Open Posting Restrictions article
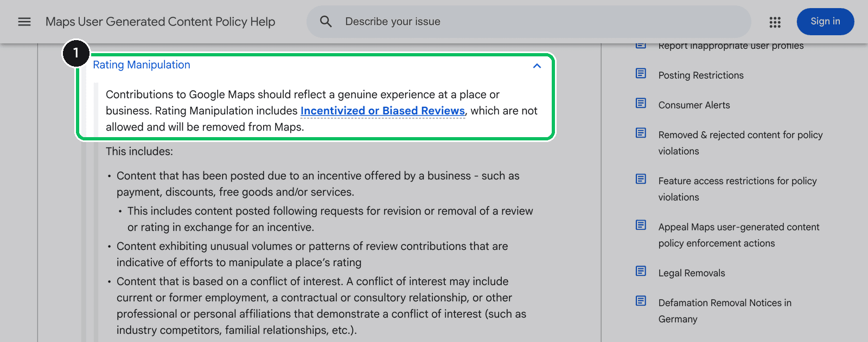Screen dimensions: 868x342 coord(701,75)
